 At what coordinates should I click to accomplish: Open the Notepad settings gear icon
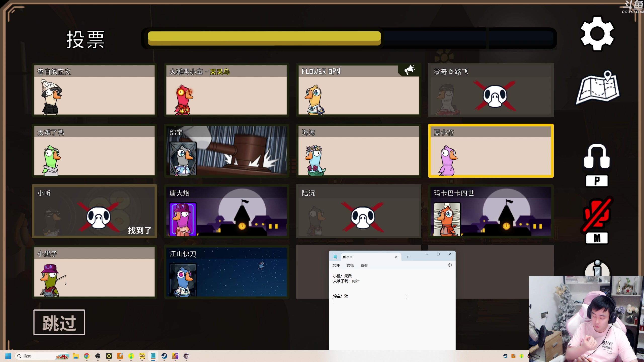tap(450, 265)
